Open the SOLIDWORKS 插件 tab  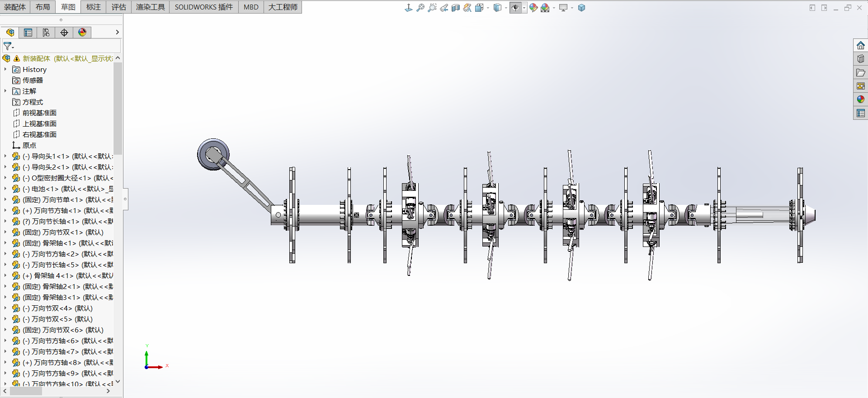[203, 7]
